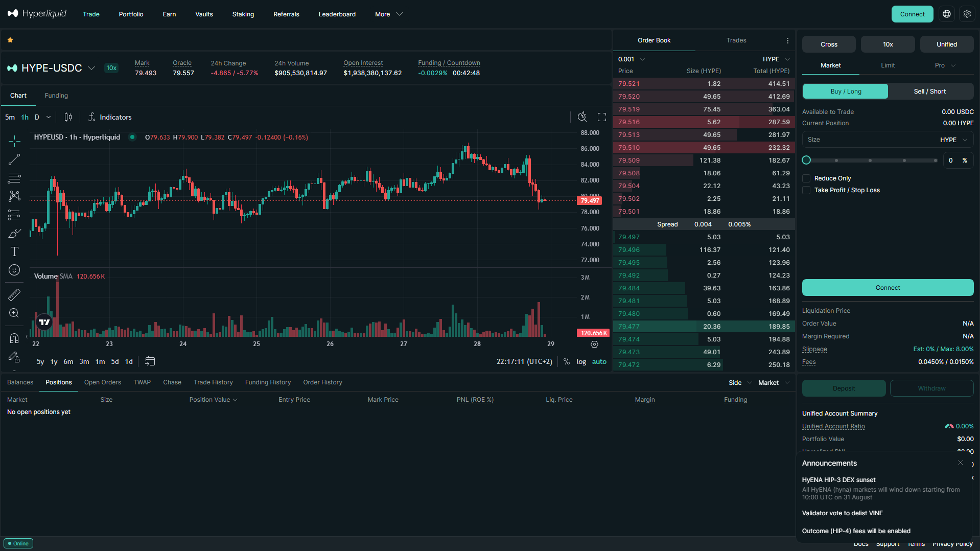
Task: Click the favorites star icon
Action: [x=10, y=40]
